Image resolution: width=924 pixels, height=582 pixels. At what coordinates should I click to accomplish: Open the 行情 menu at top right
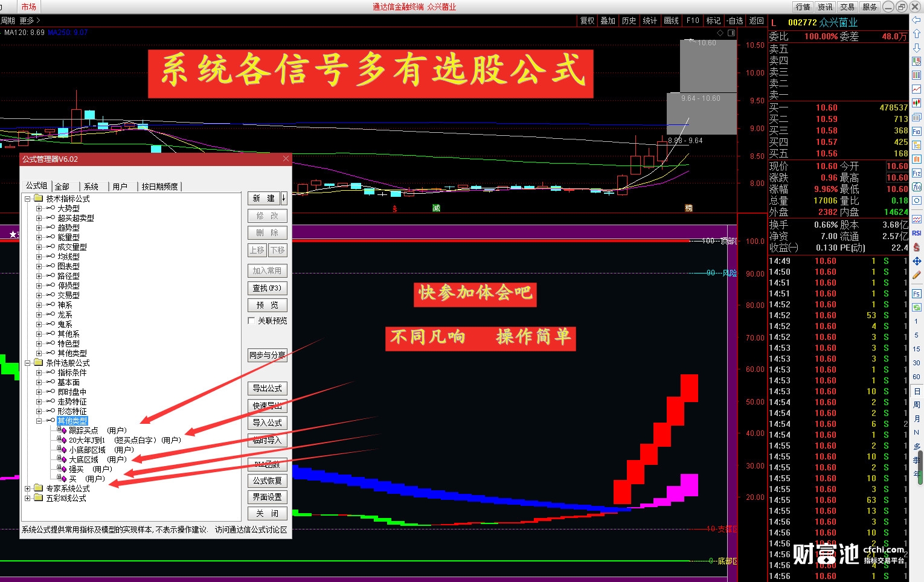803,7
